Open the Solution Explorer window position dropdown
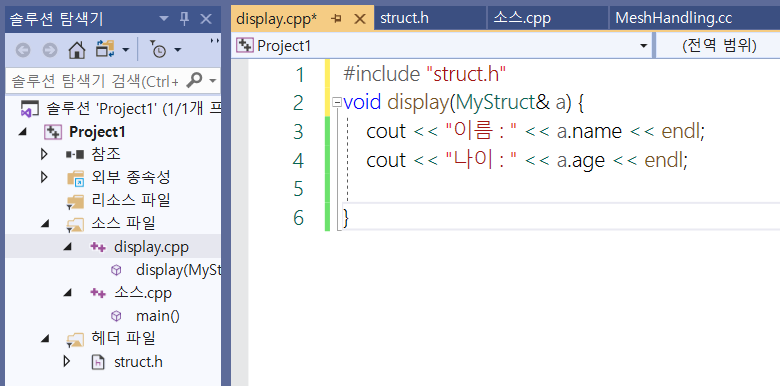 tap(164, 19)
